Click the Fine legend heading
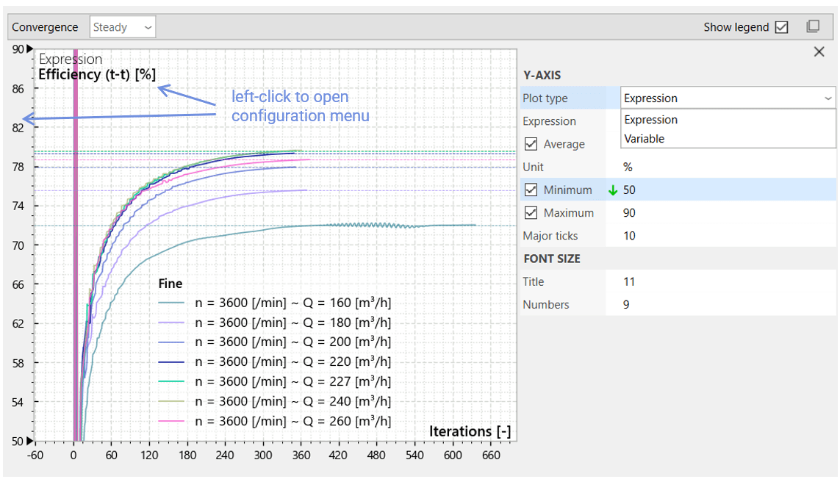 tap(170, 284)
